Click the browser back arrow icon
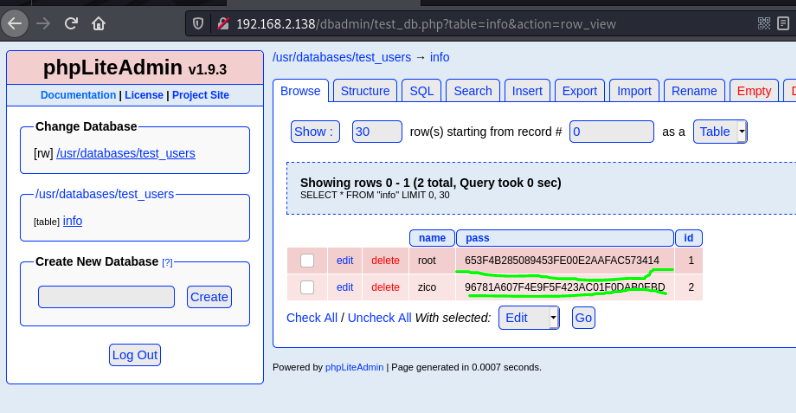This screenshot has width=796, height=413. pos(15,22)
